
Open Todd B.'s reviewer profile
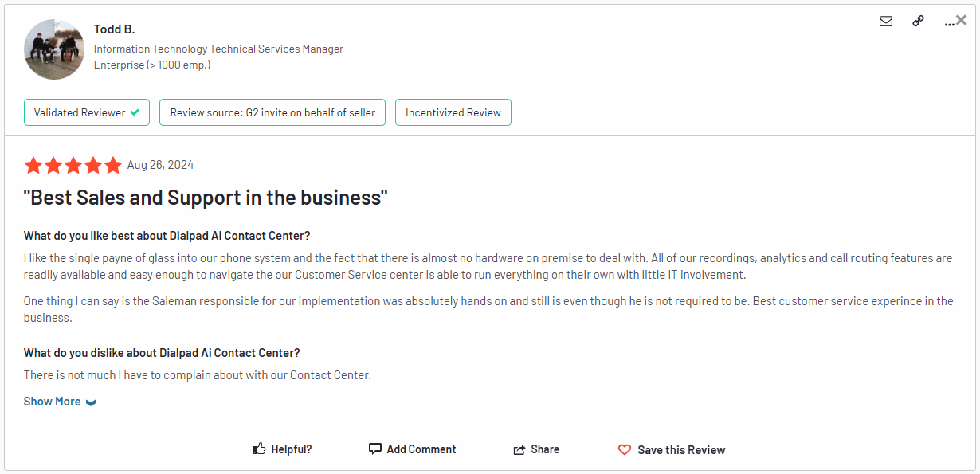point(115,29)
